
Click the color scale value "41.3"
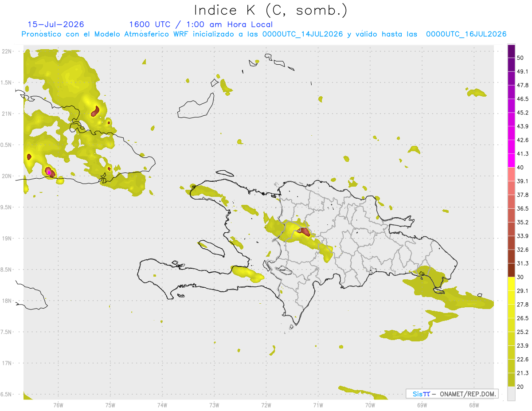coord(523,154)
